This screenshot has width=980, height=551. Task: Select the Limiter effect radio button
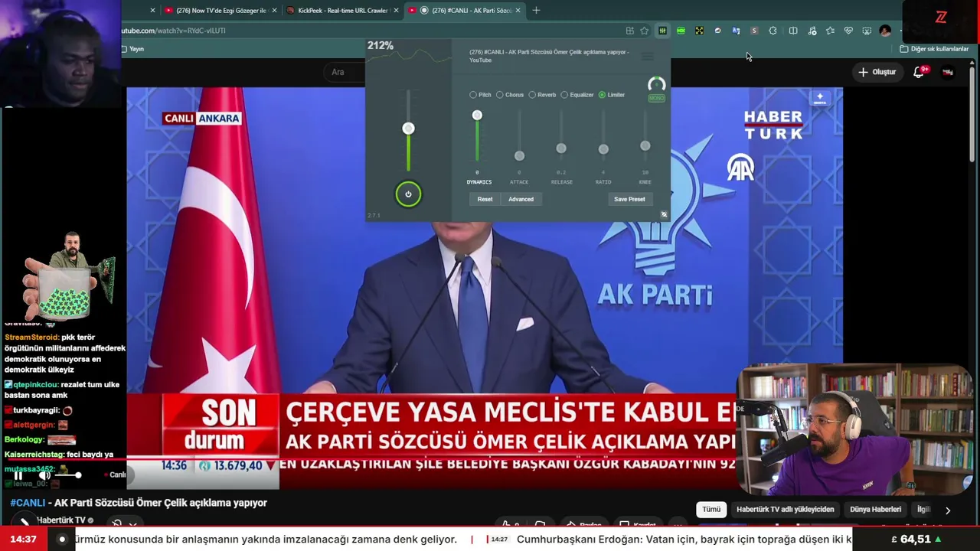point(602,95)
